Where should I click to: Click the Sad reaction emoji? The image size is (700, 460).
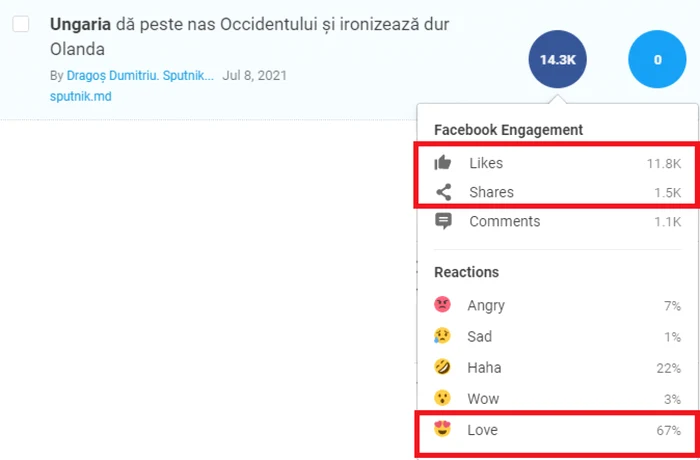[x=442, y=336]
